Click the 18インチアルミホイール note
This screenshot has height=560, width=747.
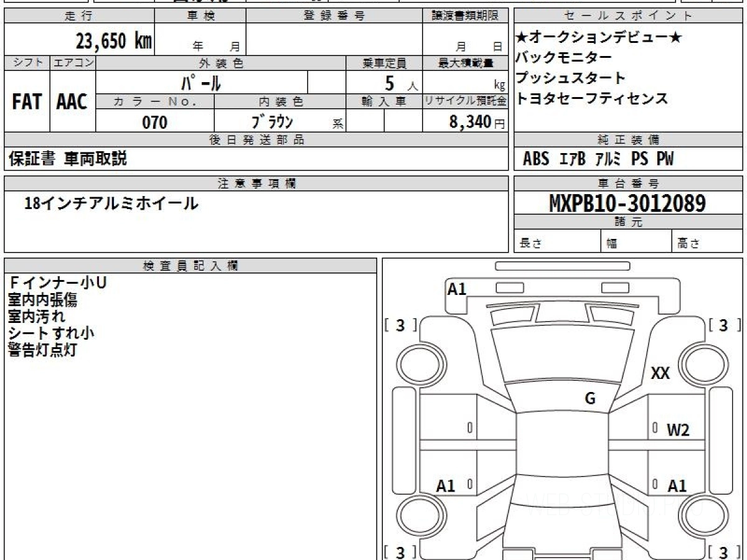click(x=111, y=203)
